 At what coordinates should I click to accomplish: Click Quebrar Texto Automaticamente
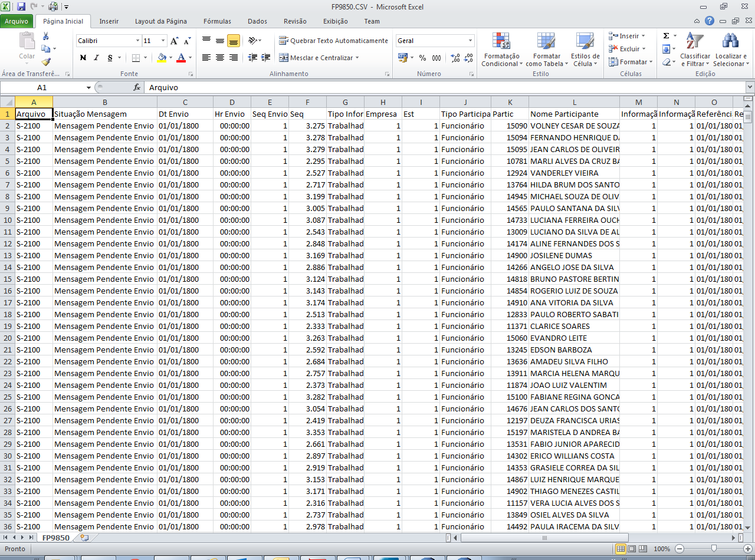(x=333, y=41)
